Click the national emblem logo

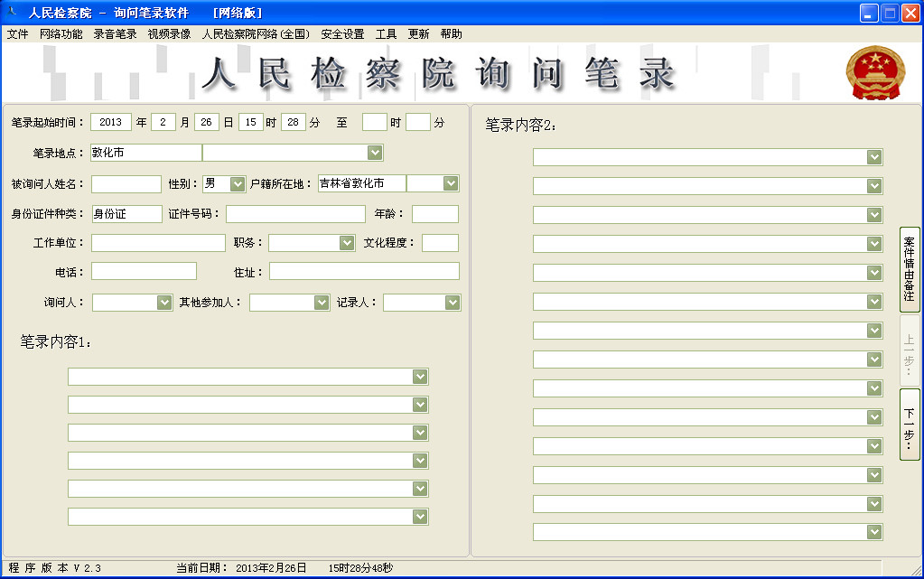tap(875, 72)
